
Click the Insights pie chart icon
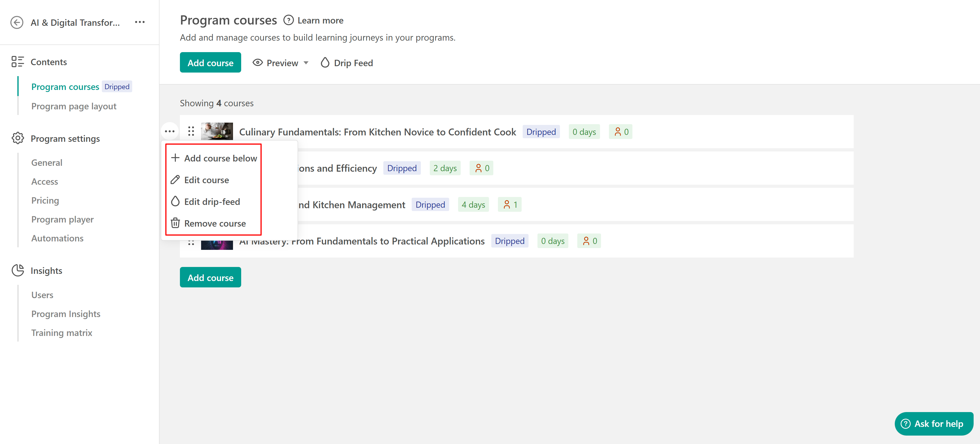pos(18,270)
